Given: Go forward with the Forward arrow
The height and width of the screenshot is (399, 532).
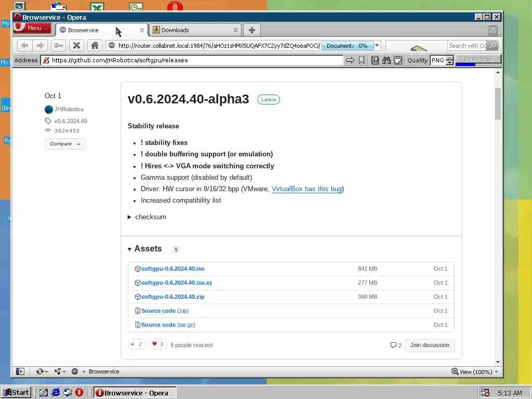Looking at the screenshot, I should coord(40,46).
